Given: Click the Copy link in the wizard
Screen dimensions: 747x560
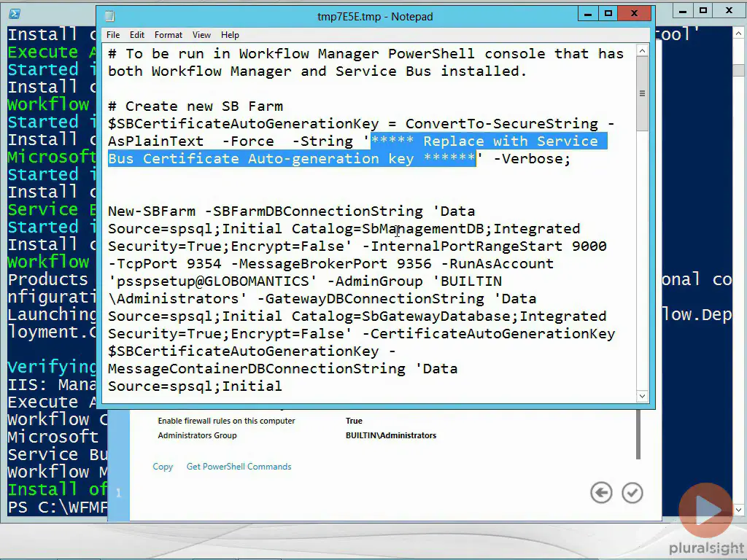Looking at the screenshot, I should point(163,467).
